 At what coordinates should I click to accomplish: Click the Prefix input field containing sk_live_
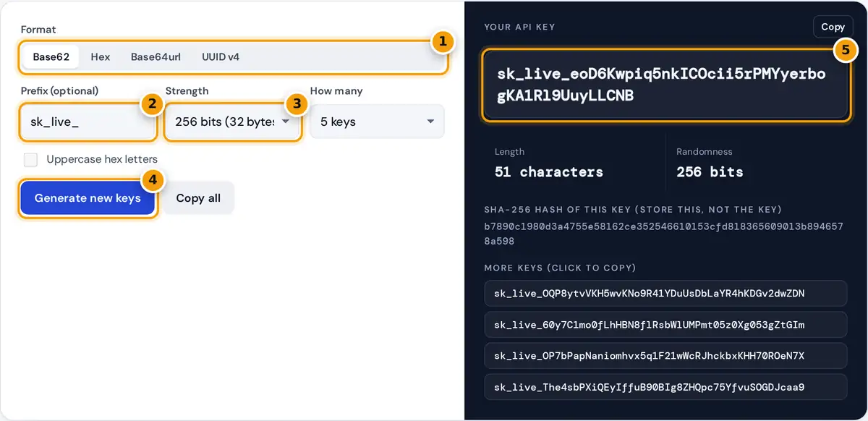(x=88, y=122)
